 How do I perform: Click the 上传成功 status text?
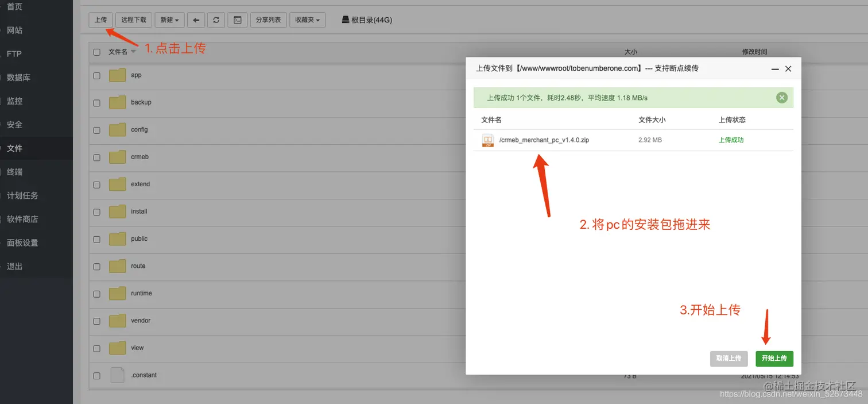pos(731,140)
